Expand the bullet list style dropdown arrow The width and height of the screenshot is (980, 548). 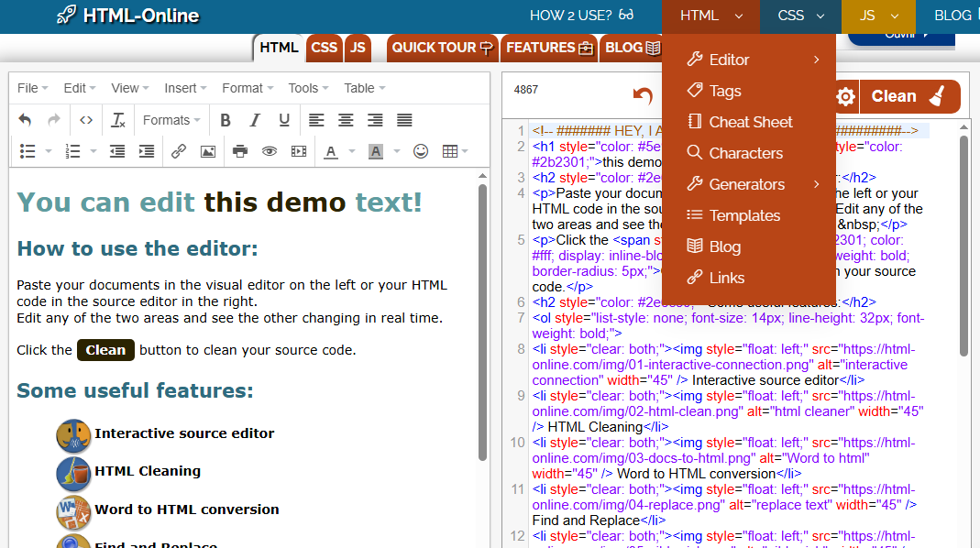point(48,151)
